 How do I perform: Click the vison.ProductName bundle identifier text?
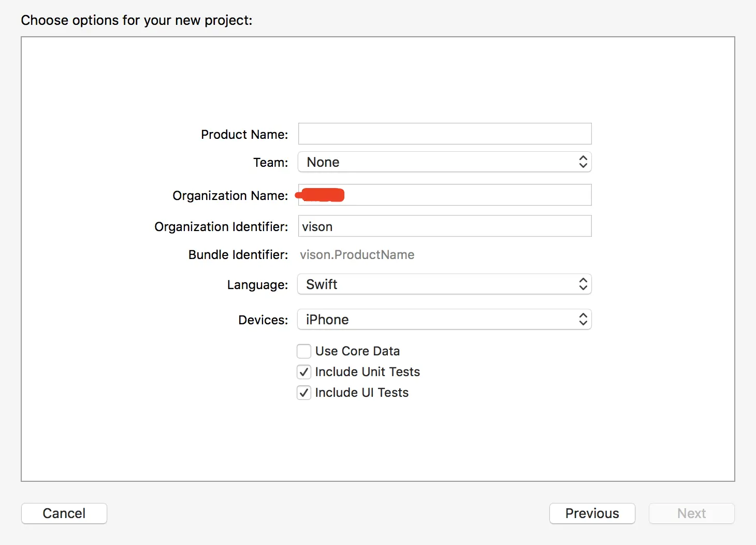point(357,255)
